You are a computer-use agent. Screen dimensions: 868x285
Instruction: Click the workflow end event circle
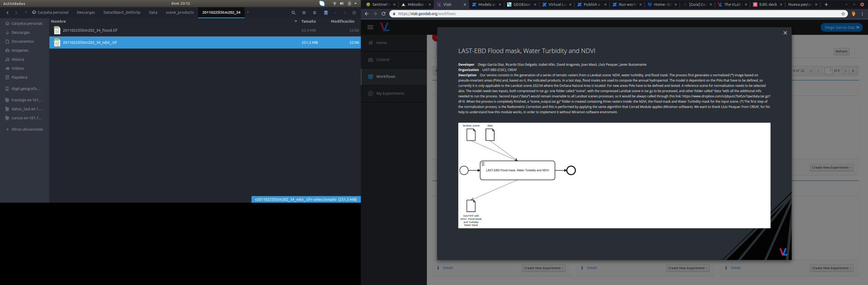coord(571,170)
